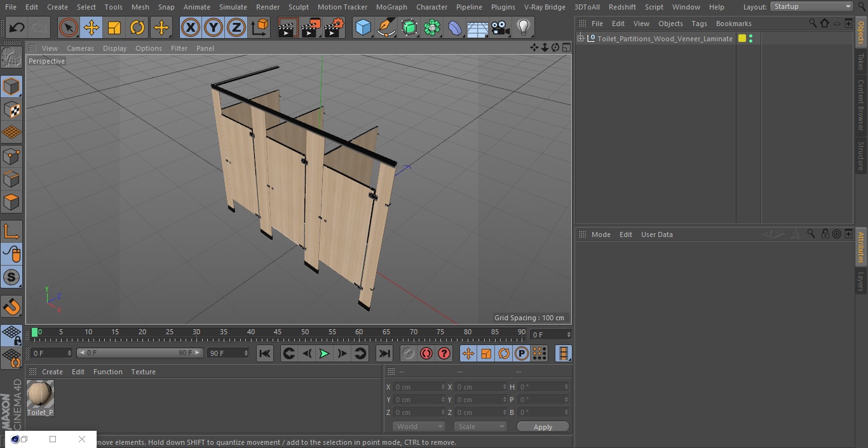This screenshot has height=448, width=868.
Task: Switch to the Takes side tab
Action: click(861, 62)
